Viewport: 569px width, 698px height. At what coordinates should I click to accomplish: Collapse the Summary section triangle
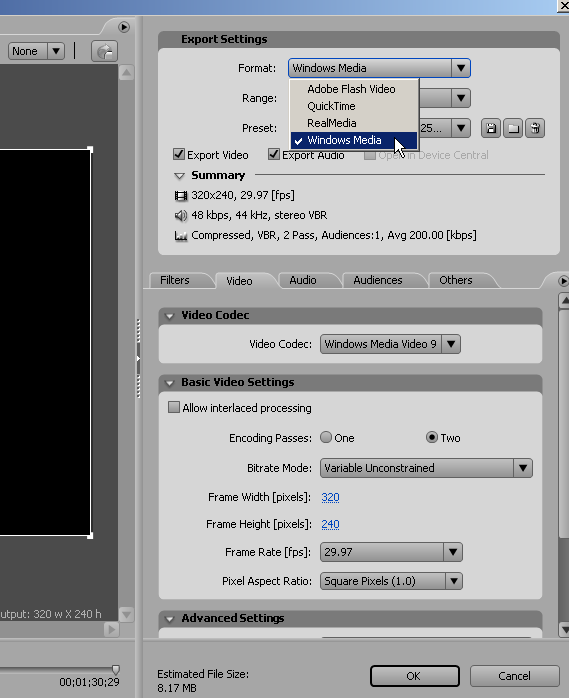click(179, 176)
